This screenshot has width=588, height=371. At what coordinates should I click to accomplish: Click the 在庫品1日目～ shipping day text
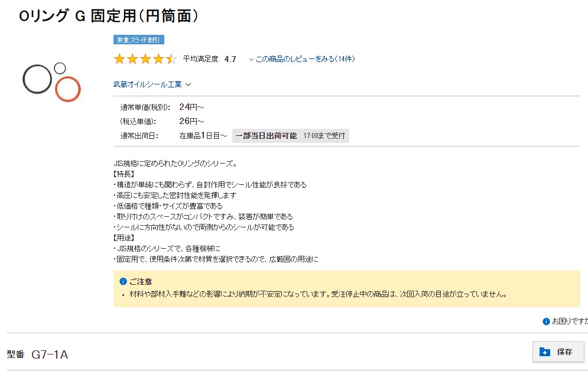tap(203, 136)
